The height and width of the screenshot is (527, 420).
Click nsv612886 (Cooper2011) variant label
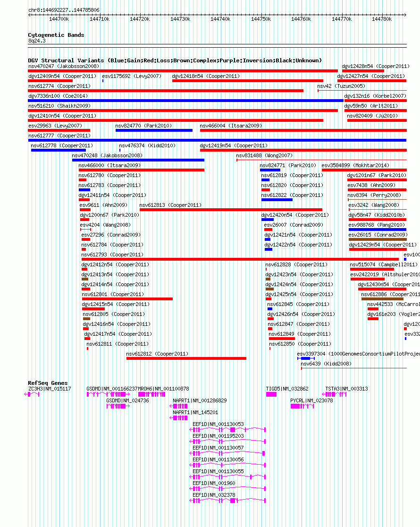coord(390,294)
